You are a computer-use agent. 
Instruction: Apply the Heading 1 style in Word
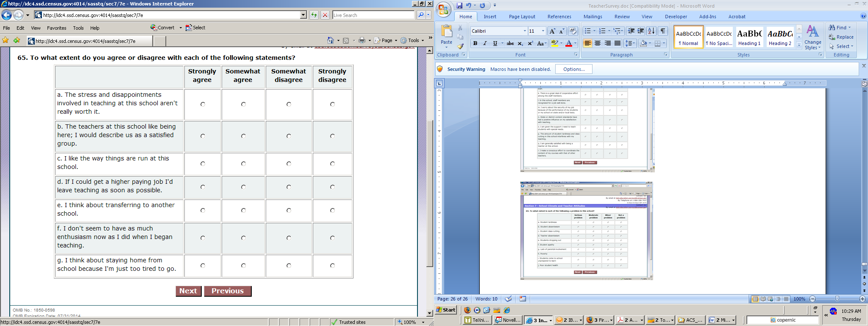click(749, 37)
